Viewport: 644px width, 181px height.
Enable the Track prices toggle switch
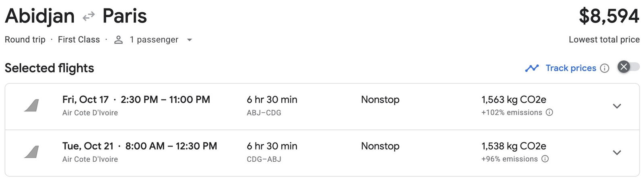(x=629, y=67)
